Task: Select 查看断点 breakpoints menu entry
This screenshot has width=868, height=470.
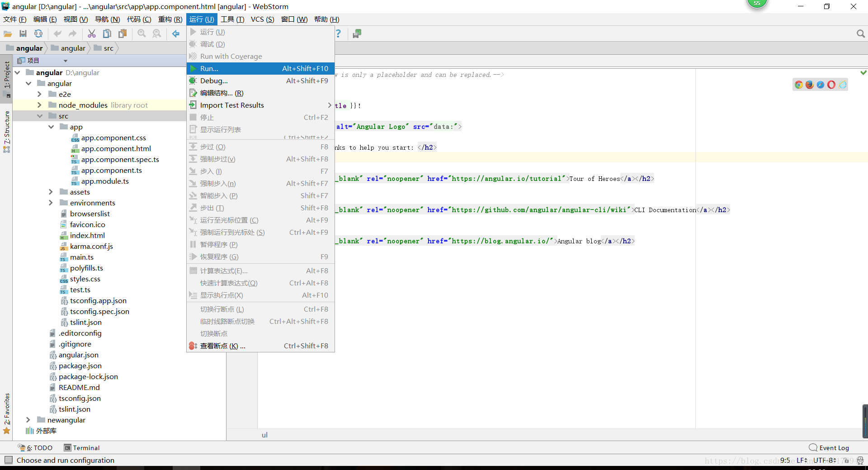Action: pyautogui.click(x=260, y=346)
